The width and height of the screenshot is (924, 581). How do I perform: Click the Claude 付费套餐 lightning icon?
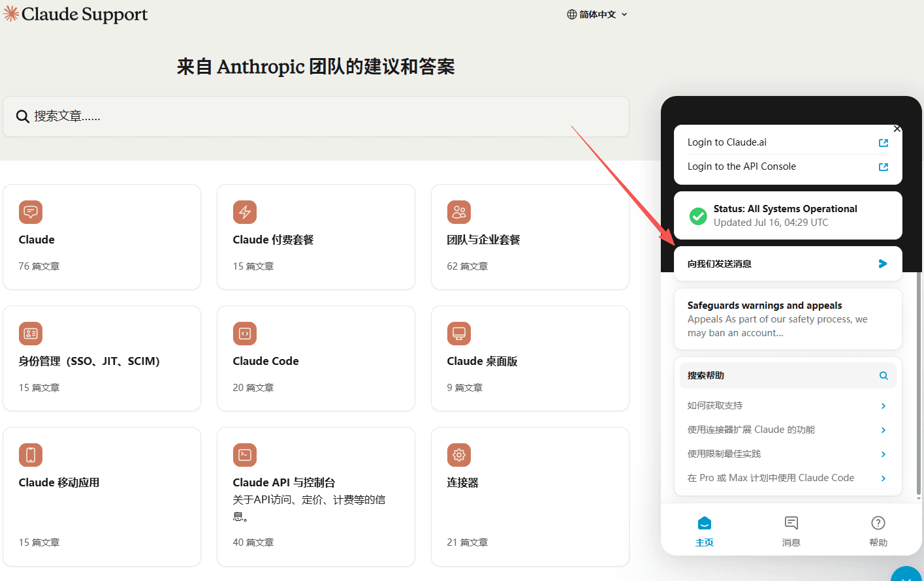click(245, 212)
